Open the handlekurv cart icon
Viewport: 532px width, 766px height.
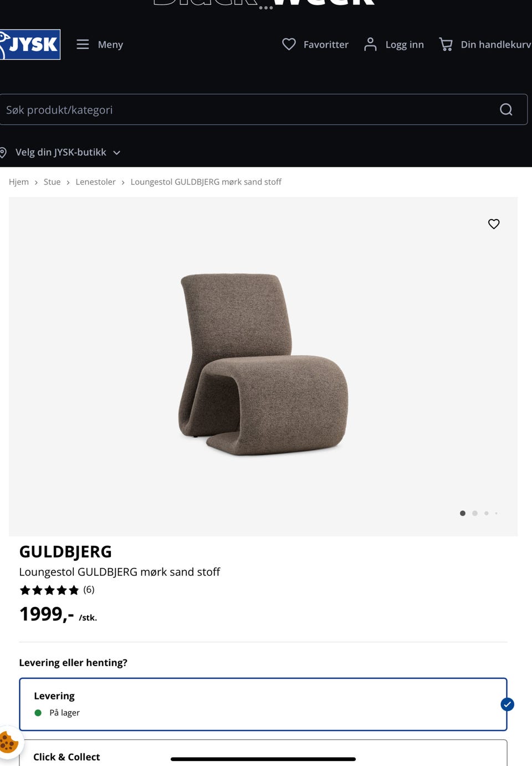(446, 44)
